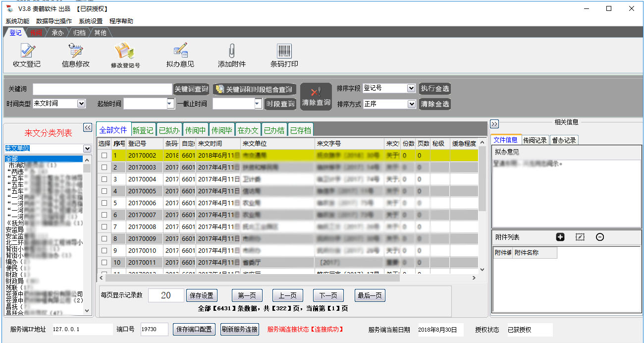This screenshot has height=343, width=644.
Task: Open 修改登记号 to change registration number
Action: coord(125,55)
